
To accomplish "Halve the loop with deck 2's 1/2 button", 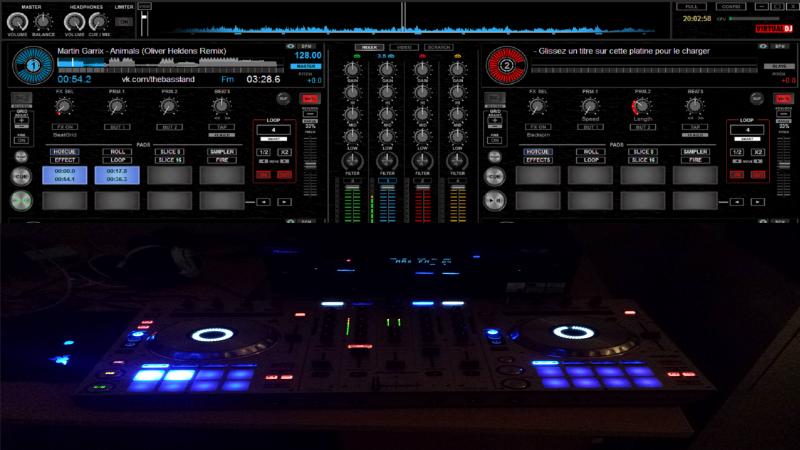I will 737,152.
